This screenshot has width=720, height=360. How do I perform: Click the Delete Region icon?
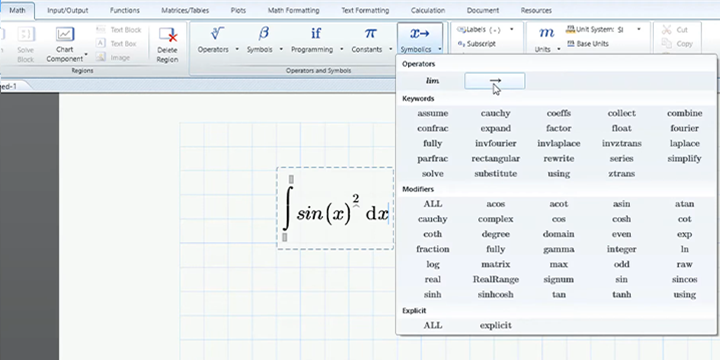[x=167, y=35]
